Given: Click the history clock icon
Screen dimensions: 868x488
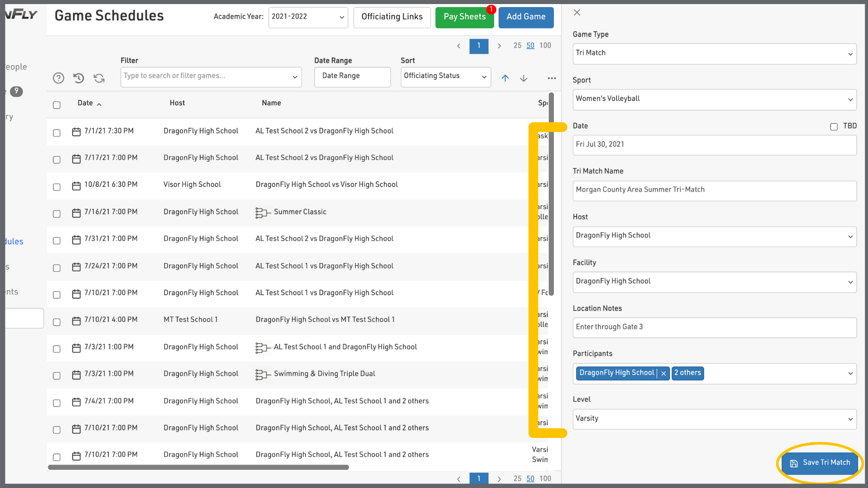Looking at the screenshot, I should [x=79, y=78].
